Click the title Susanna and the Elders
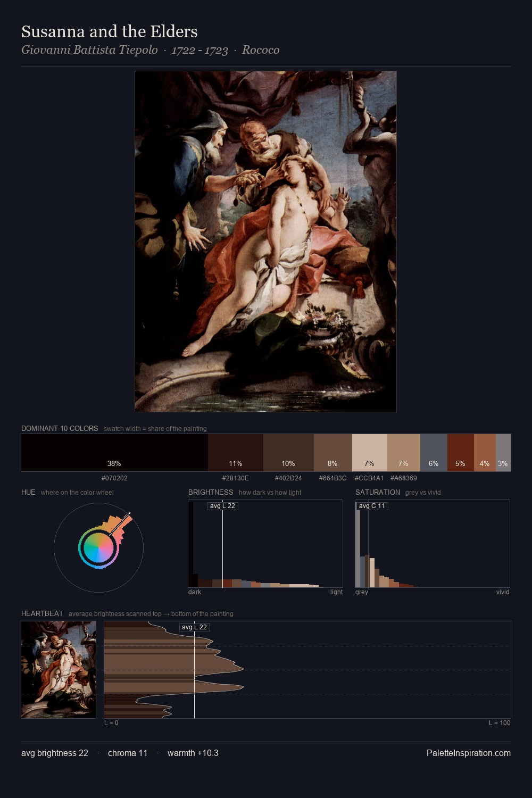The image size is (532, 798). click(x=110, y=32)
